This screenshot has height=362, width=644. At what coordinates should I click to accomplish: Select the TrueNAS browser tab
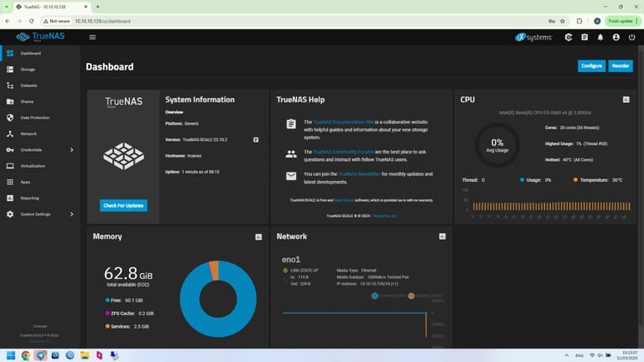[x=52, y=7]
